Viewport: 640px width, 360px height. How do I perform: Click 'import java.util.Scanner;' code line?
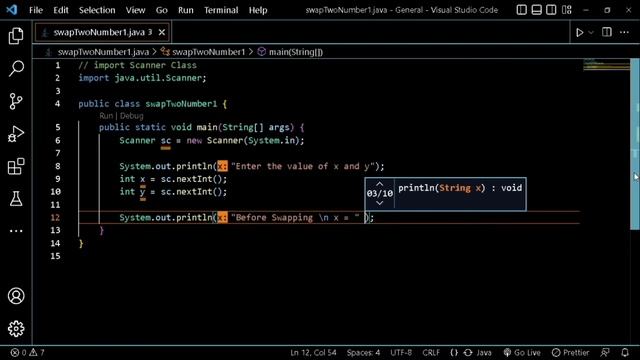(142, 78)
